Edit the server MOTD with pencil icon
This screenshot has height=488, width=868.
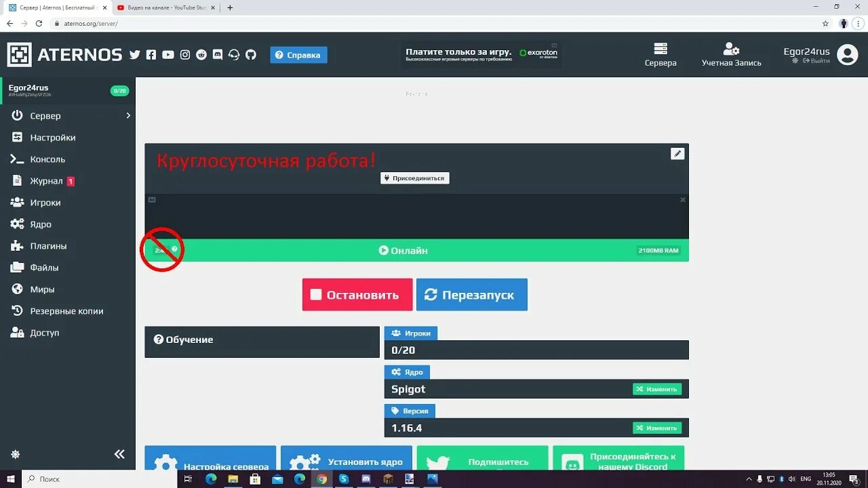[677, 154]
